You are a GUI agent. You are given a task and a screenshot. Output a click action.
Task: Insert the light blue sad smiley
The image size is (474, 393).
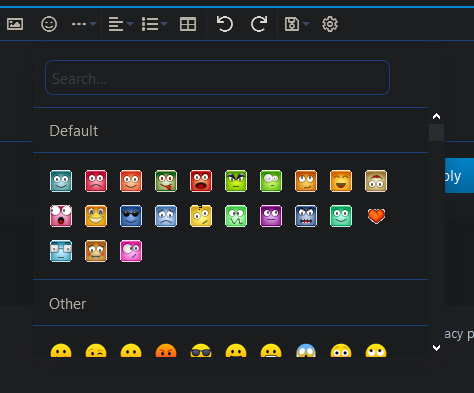[166, 216]
